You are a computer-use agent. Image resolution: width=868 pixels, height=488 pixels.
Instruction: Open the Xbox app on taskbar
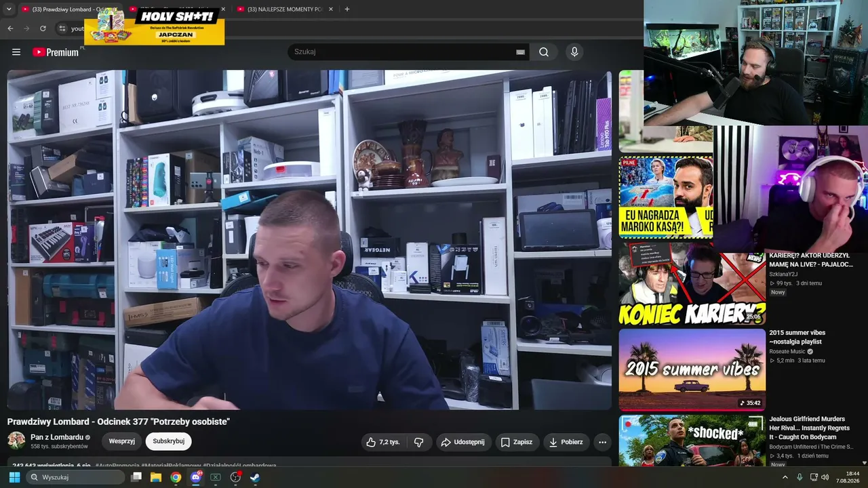(216, 477)
